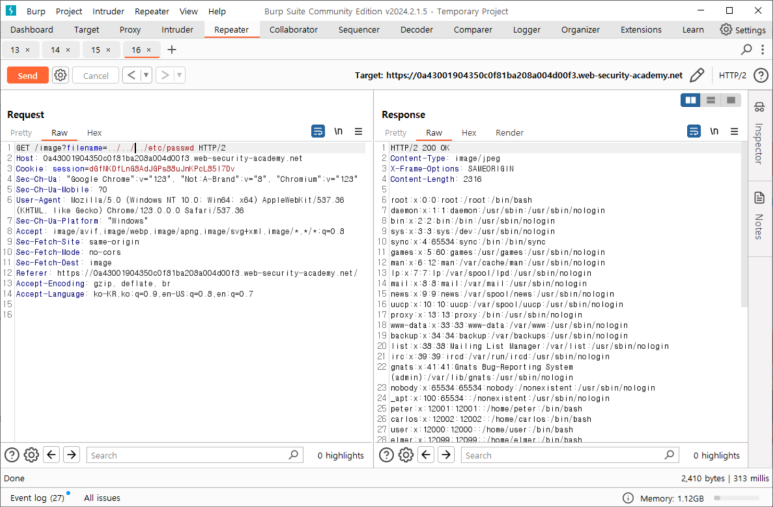Viewport: 773px width, 507px height.
Task: Switch to Repeater tab 15
Action: coord(96,50)
